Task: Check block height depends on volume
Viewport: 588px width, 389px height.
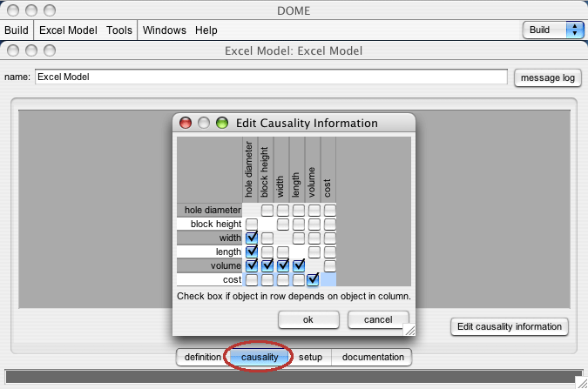Action: [314, 225]
